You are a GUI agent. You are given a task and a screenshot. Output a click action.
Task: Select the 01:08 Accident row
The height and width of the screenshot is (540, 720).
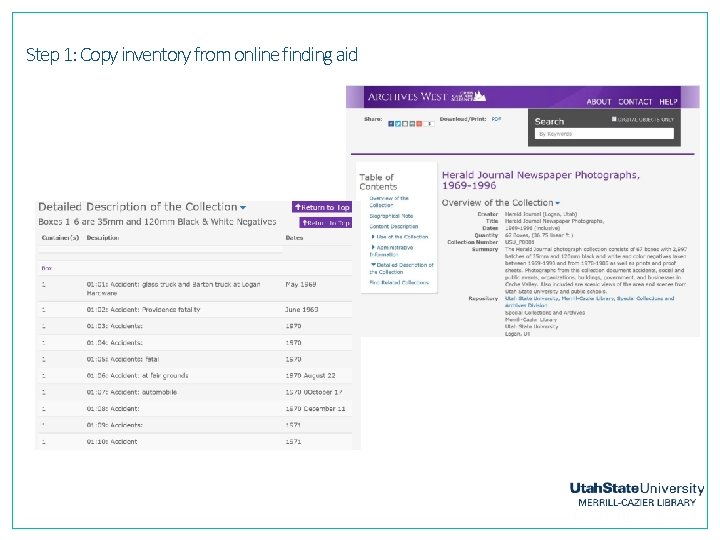click(x=195, y=409)
